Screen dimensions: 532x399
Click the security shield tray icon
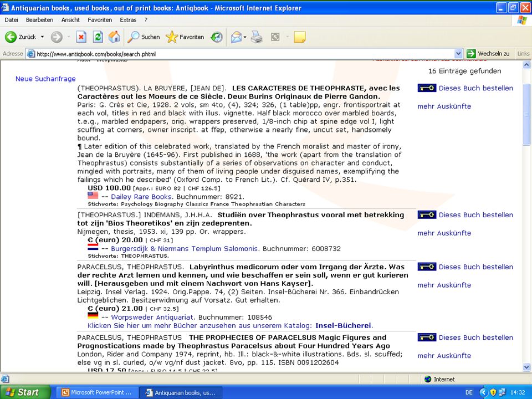click(x=493, y=392)
